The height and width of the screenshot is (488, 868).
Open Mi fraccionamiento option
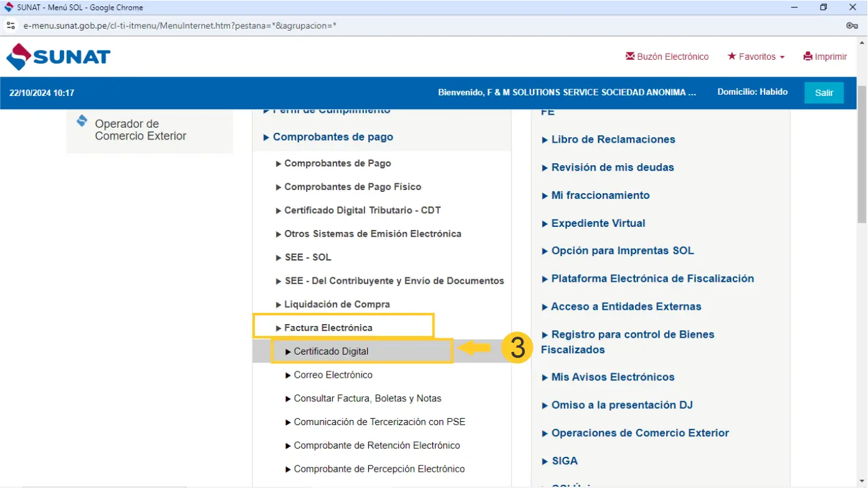[600, 196]
